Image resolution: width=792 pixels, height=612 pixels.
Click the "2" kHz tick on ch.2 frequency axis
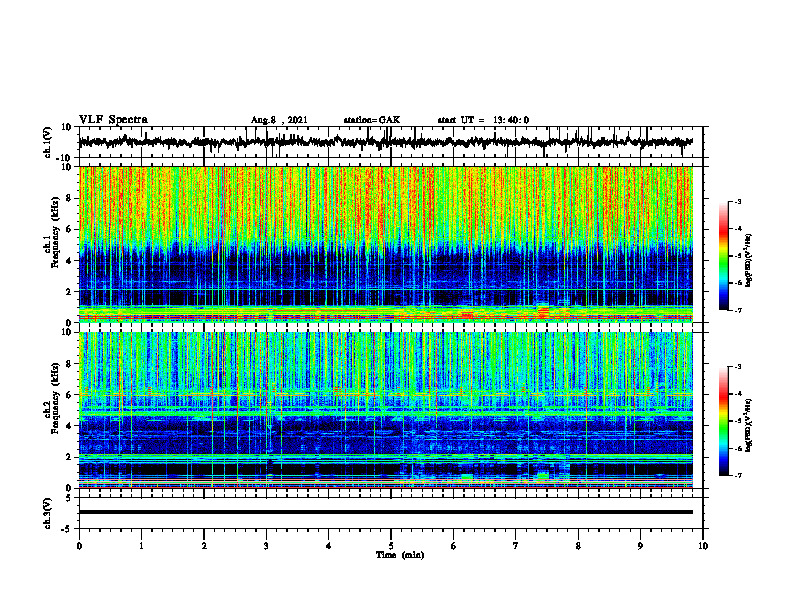click(69, 457)
